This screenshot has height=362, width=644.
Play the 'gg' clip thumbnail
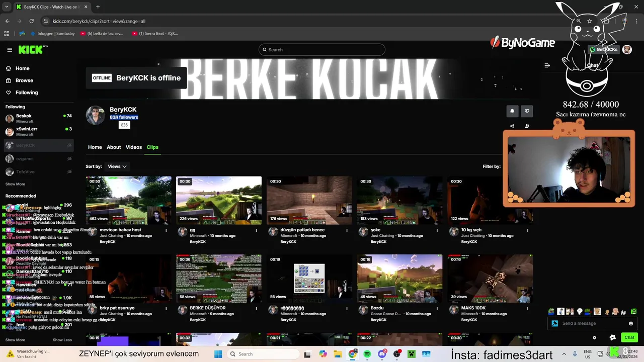click(x=219, y=200)
